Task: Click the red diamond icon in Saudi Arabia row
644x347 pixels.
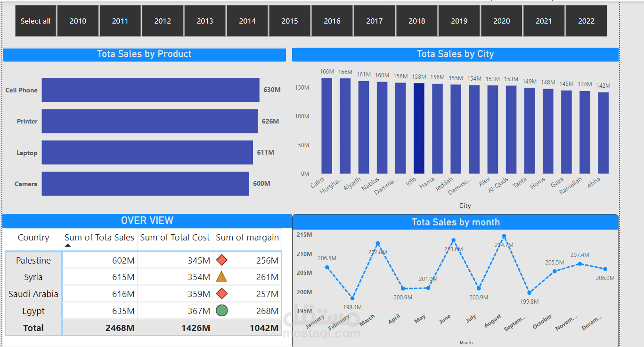Action: pos(222,294)
